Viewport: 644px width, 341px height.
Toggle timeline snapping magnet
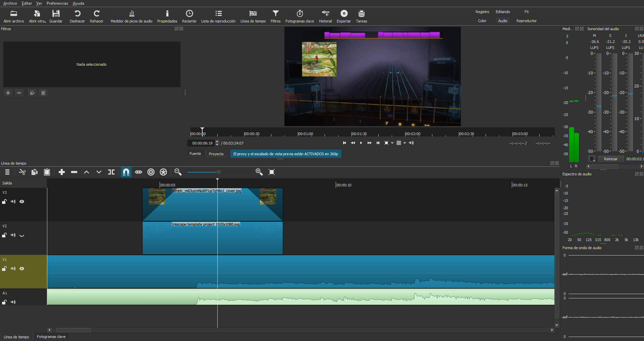click(x=126, y=172)
